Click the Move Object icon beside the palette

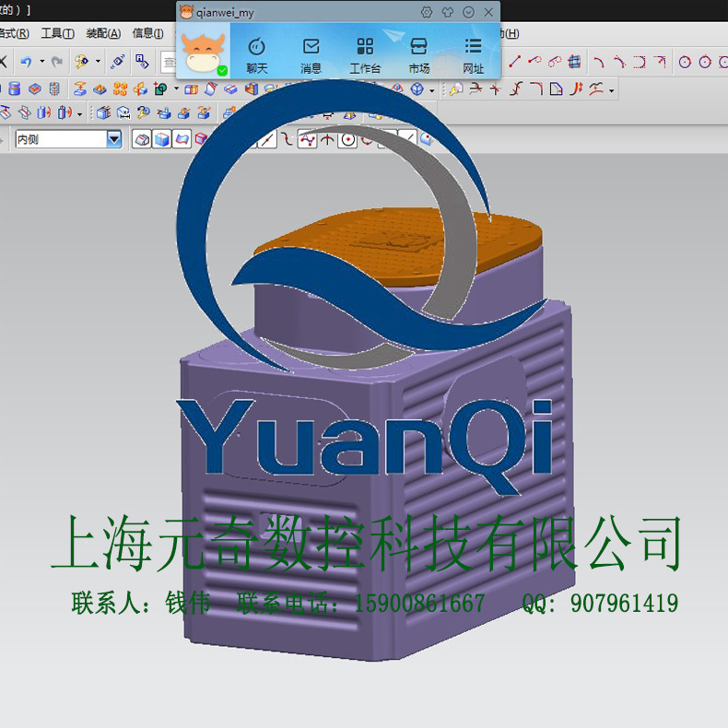click(x=118, y=62)
